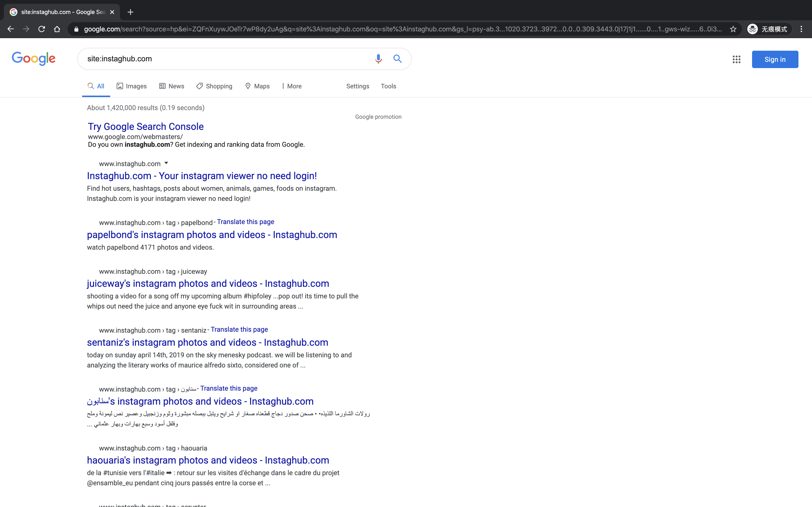Open the Settings dropdown

tap(357, 86)
